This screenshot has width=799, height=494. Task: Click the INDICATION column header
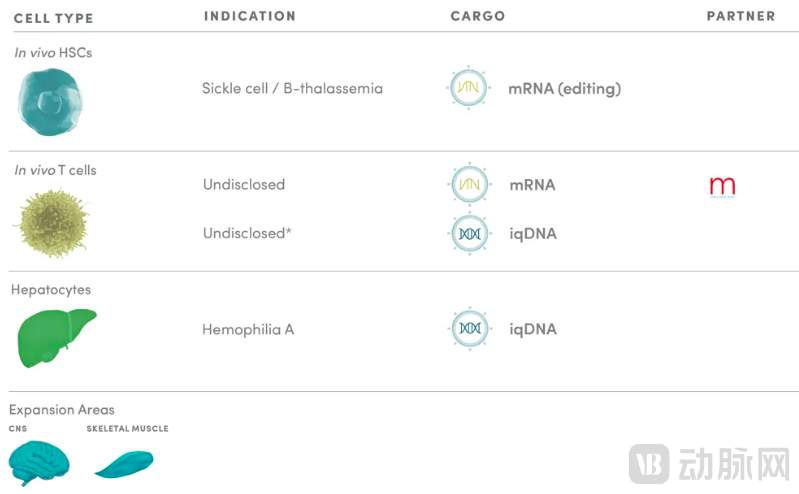tap(250, 16)
